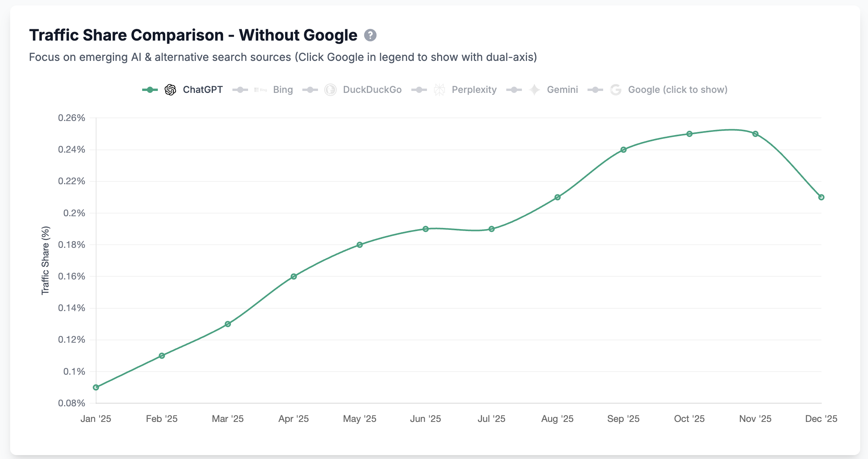Click the ChatGPT logo in legend
The width and height of the screenshot is (868, 459).
tap(170, 90)
